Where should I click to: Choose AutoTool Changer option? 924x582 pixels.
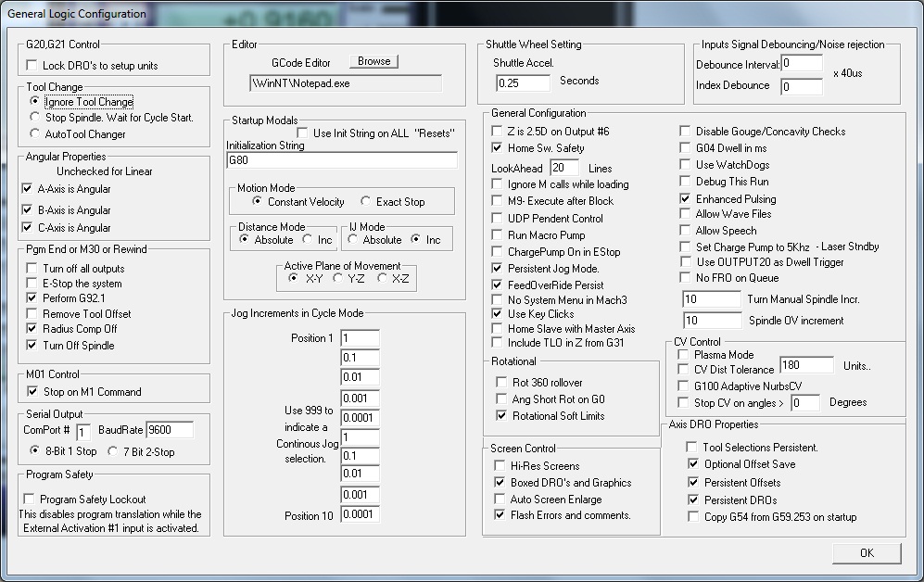[35, 133]
